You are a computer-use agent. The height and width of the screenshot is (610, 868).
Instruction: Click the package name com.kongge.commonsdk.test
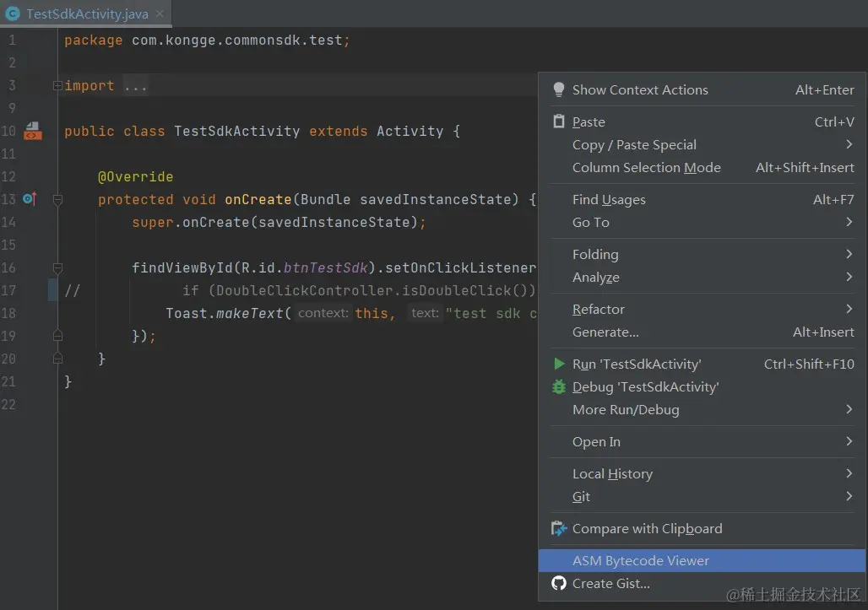point(237,40)
